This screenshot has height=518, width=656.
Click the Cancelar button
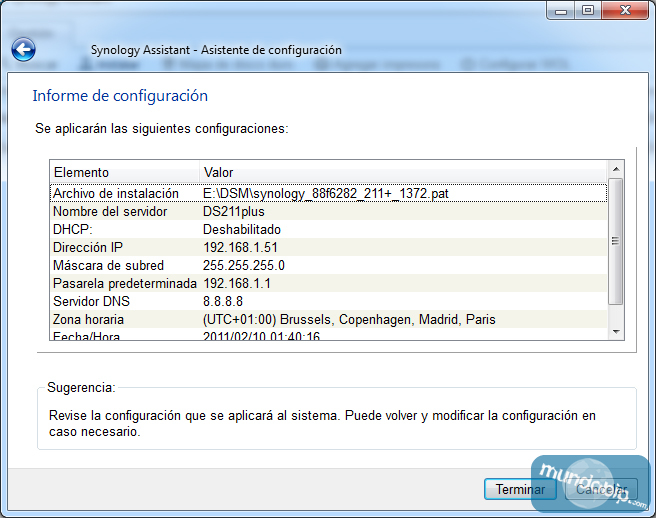click(601, 489)
